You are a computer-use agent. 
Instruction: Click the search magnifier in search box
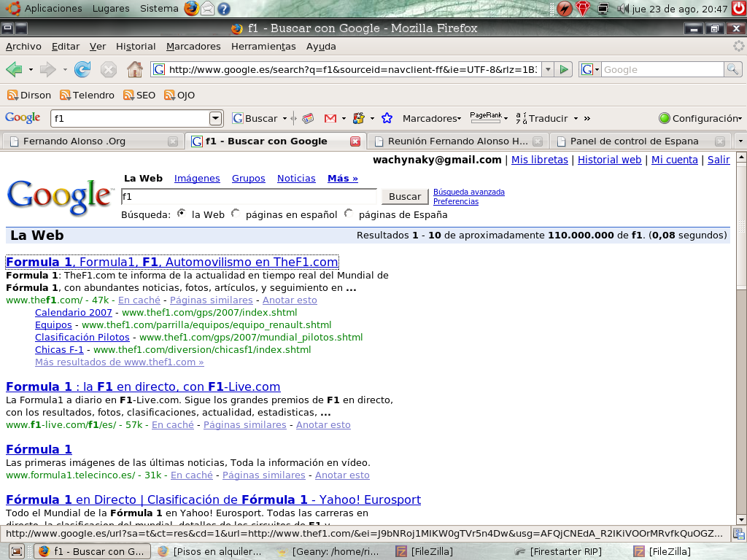[x=732, y=69]
